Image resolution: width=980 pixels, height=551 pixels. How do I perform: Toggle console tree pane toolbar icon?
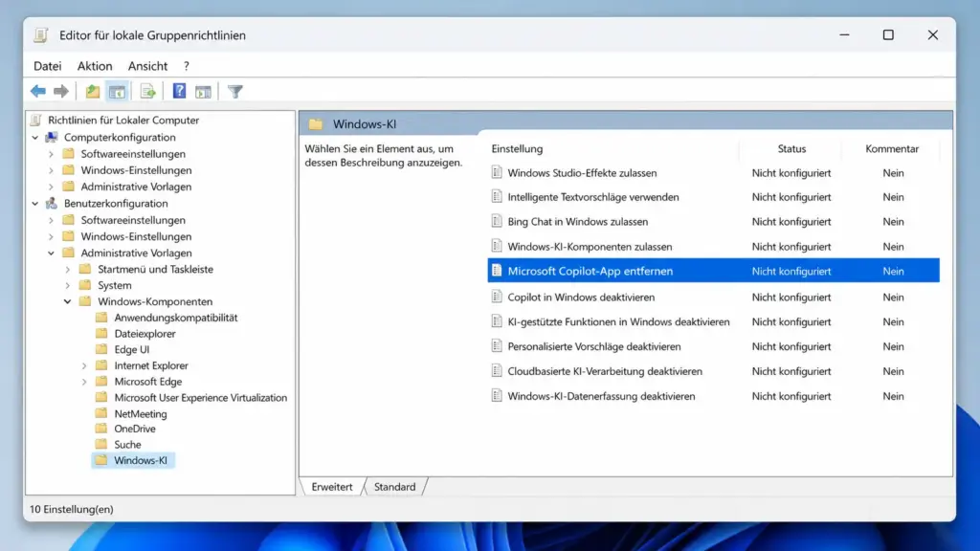pyautogui.click(x=117, y=91)
